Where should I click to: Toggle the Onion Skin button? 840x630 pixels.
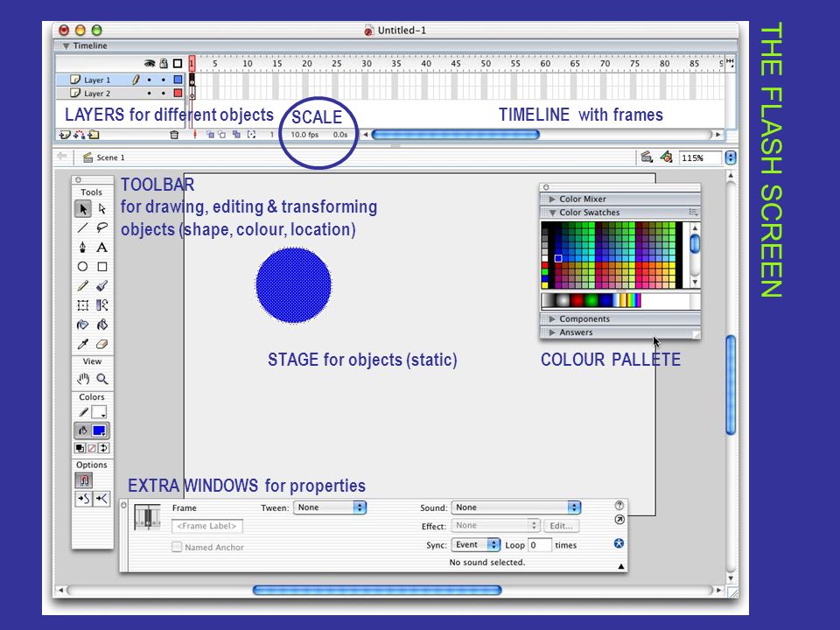210,135
